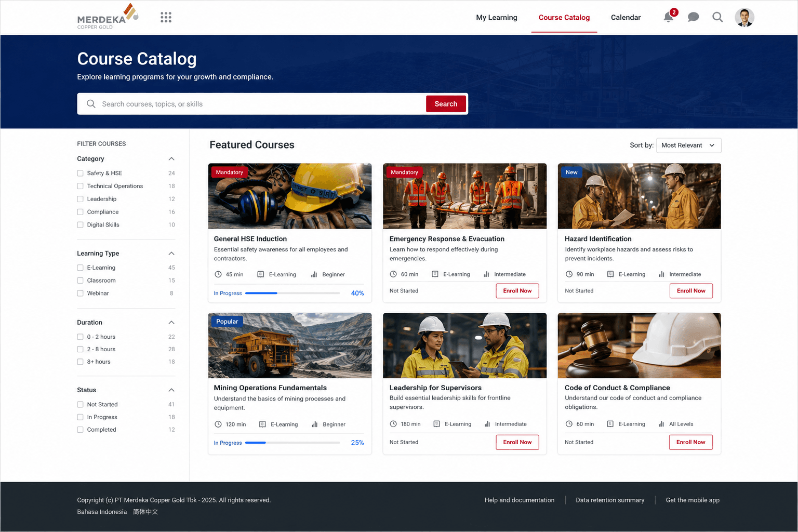
Task: Collapse the Status filter section
Action: click(171, 390)
